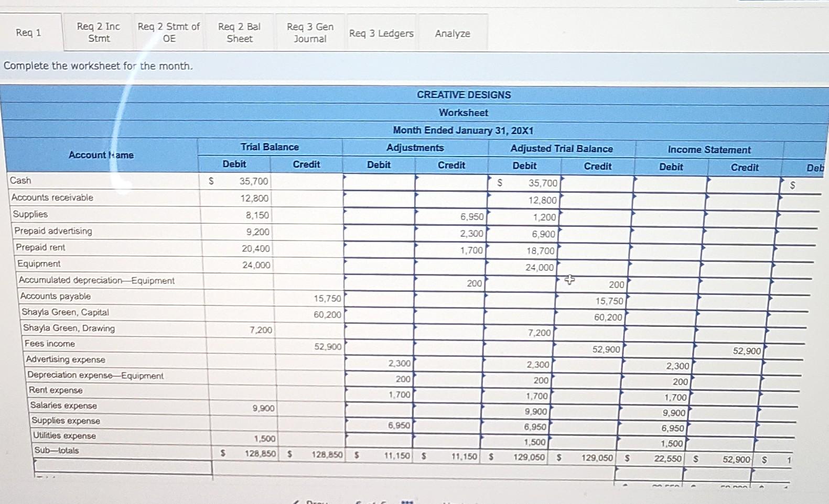Select Salaries expense Income Statement debit 9,900
The height and width of the screenshot is (504, 829).
click(x=654, y=413)
